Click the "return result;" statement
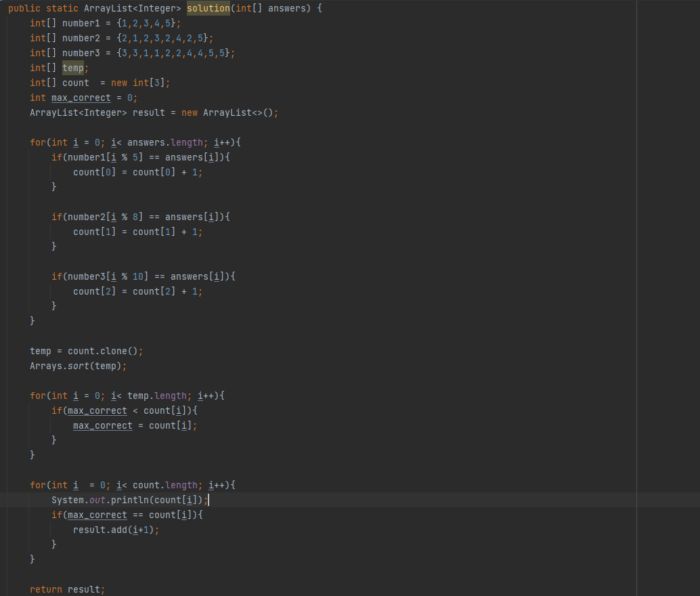The width and height of the screenshot is (700, 596). (x=68, y=589)
